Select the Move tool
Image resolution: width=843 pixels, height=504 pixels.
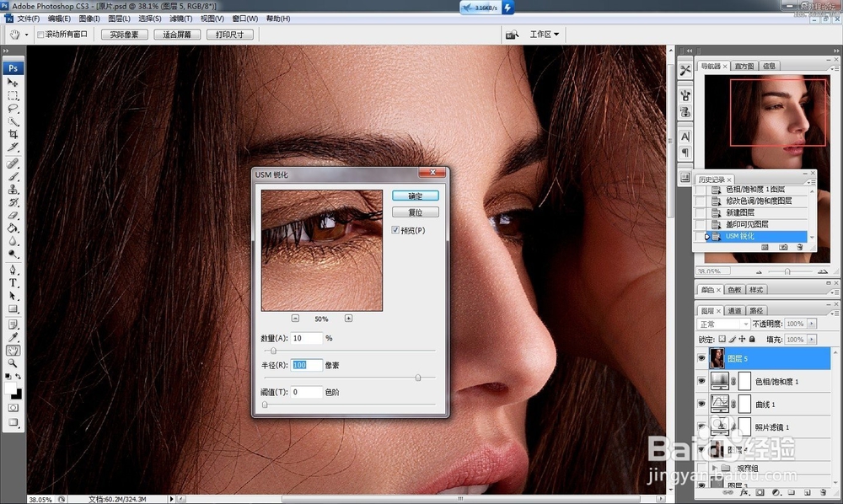[x=13, y=83]
